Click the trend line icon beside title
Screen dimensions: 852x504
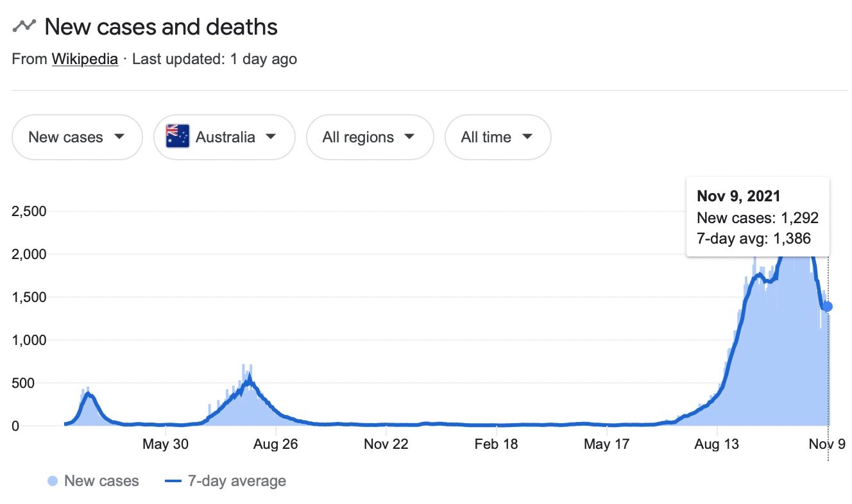(24, 27)
